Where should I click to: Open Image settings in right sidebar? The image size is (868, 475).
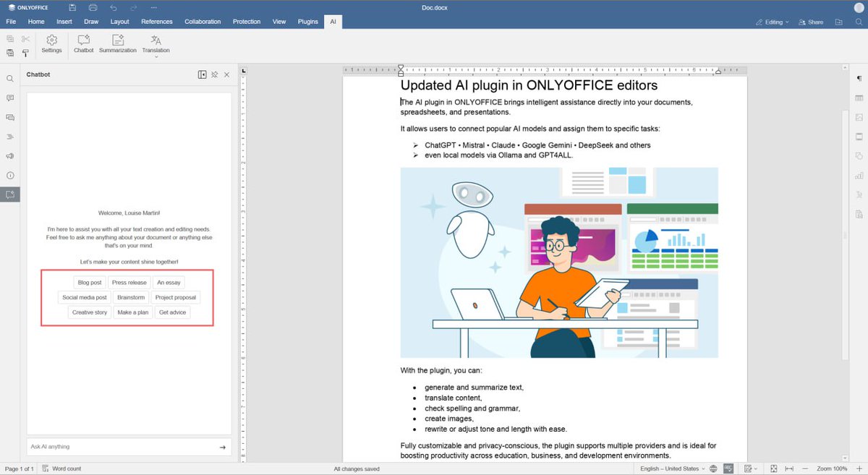[859, 117]
